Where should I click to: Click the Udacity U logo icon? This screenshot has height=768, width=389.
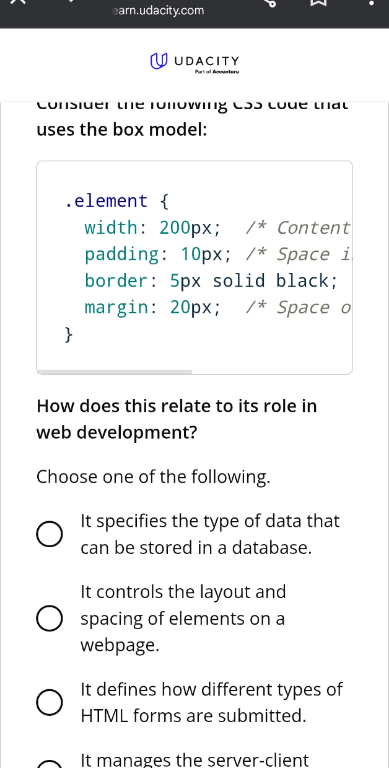(158, 61)
